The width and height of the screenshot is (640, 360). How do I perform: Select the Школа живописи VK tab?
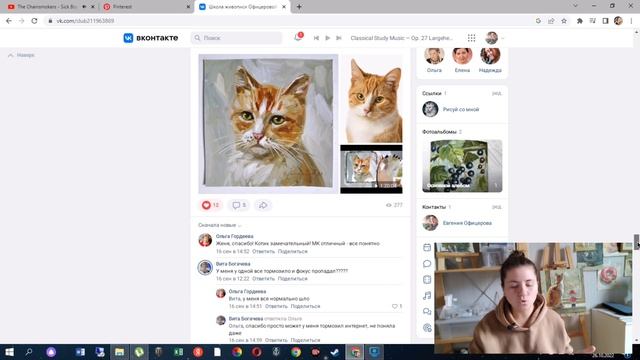242,7
